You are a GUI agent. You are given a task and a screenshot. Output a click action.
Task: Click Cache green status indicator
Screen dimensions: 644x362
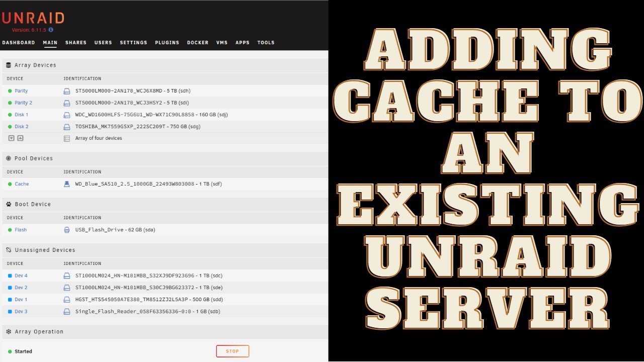(x=10, y=184)
